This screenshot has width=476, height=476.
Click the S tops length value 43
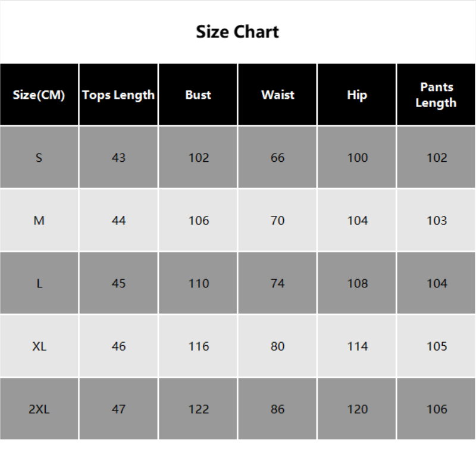tap(118, 158)
